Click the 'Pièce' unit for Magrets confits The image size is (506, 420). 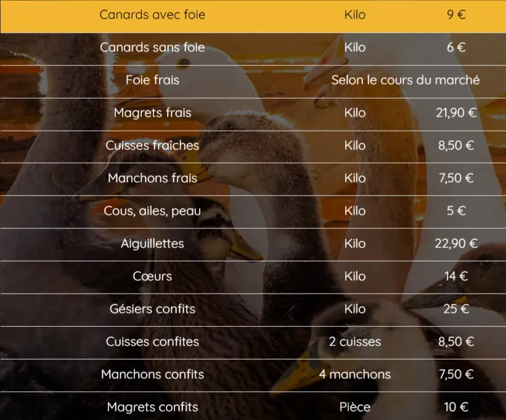355,407
